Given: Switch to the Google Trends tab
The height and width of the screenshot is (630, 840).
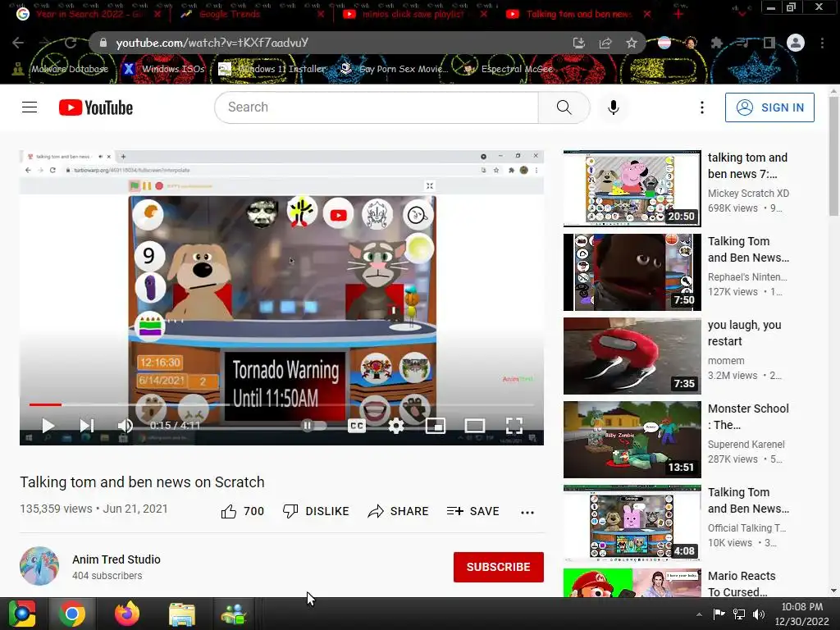Looking at the screenshot, I should click(x=252, y=14).
